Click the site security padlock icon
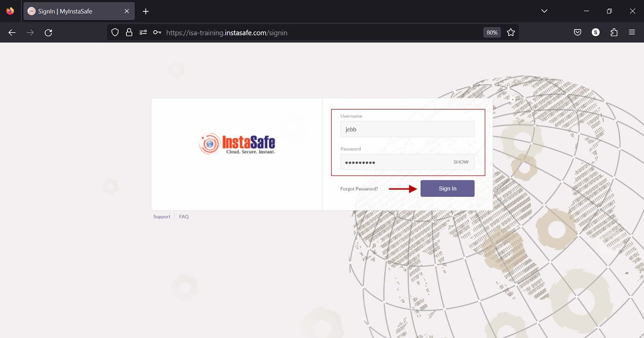The height and width of the screenshot is (338, 644). click(129, 33)
